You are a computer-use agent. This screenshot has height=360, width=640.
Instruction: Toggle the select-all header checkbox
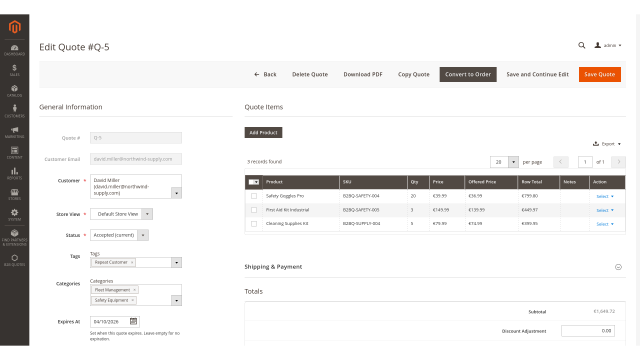[253, 182]
